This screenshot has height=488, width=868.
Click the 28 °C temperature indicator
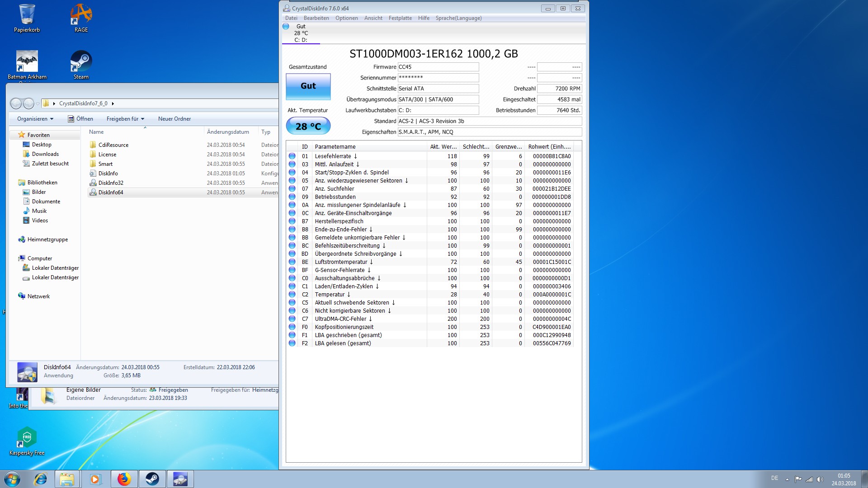click(x=308, y=127)
